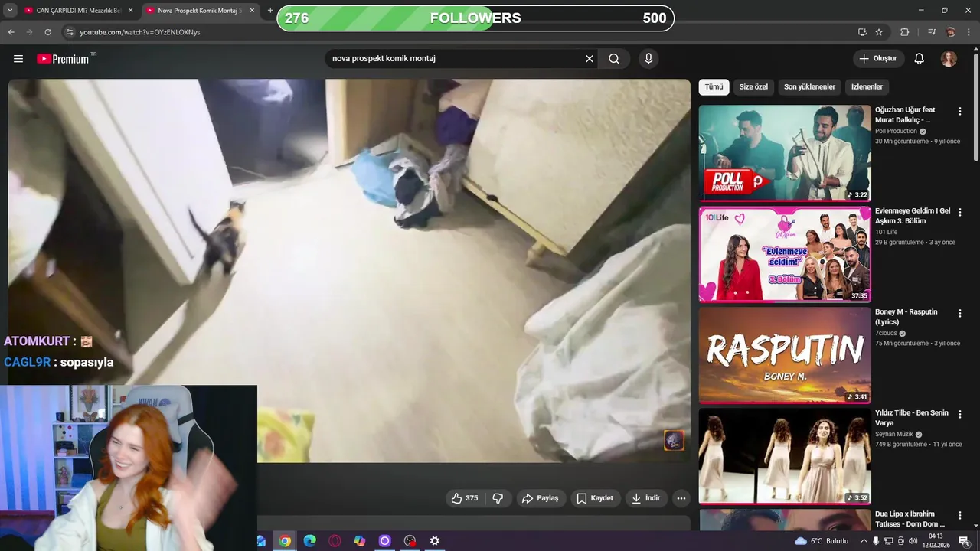Screen dimensions: 980x551
Task: Reload the page in Chrome
Action: point(47,32)
